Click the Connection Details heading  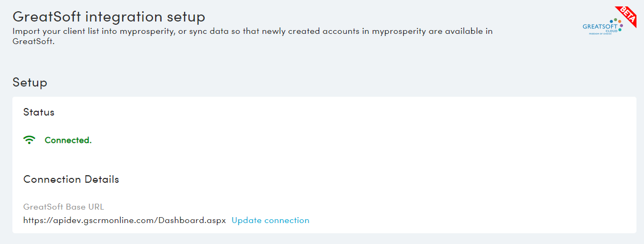coord(71,179)
